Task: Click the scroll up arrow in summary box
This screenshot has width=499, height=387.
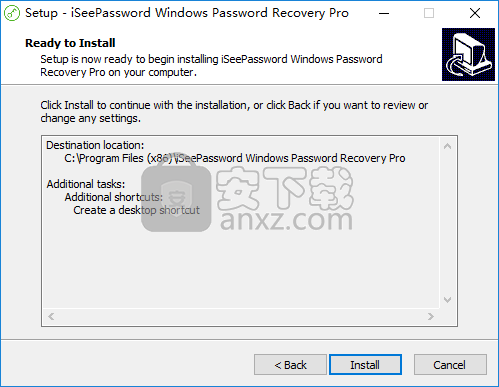Action: point(448,146)
